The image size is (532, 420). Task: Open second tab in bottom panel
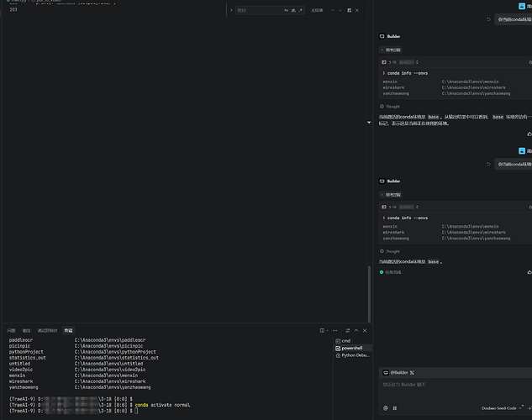pyautogui.click(x=26, y=330)
